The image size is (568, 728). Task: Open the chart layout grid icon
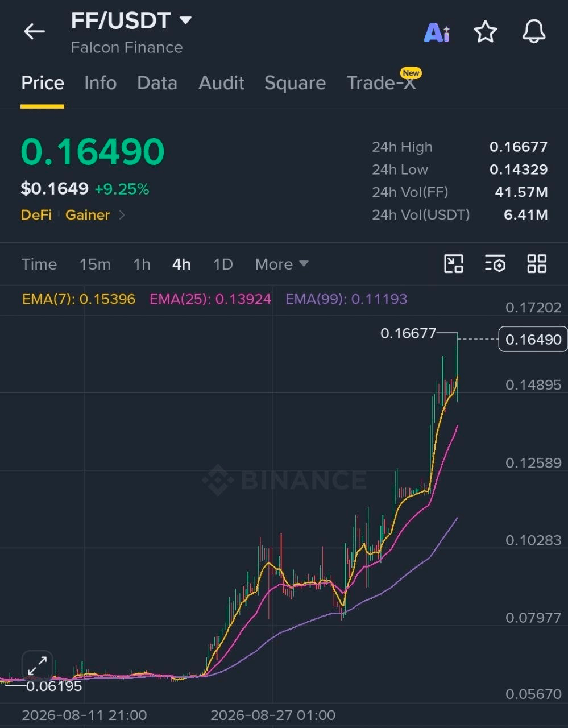click(x=537, y=264)
